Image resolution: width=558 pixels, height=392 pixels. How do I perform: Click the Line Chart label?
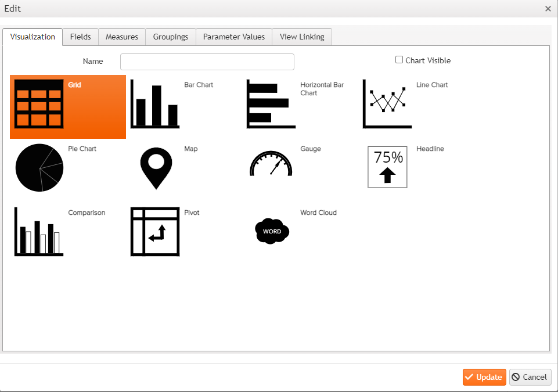(432, 85)
